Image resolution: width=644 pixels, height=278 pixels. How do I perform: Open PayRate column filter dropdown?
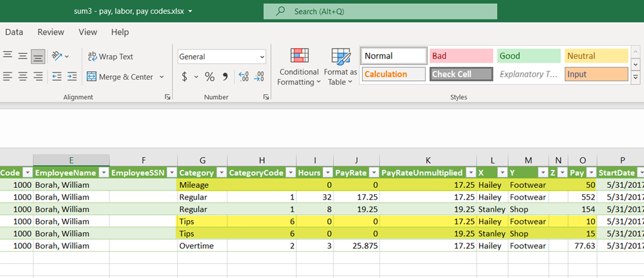pyautogui.click(x=374, y=173)
